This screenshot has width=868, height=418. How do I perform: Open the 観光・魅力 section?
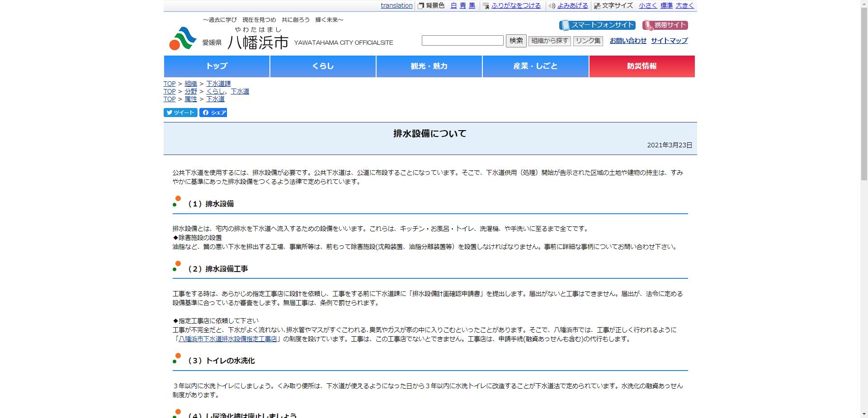coord(429,66)
